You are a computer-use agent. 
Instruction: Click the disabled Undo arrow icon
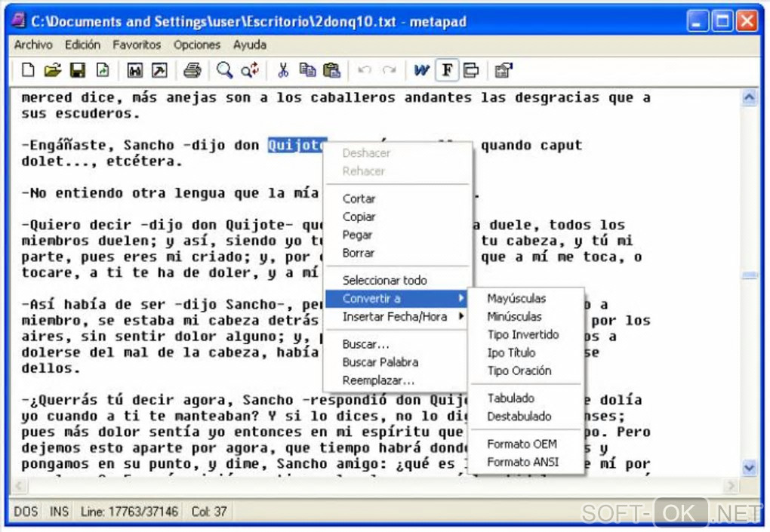pos(365,71)
